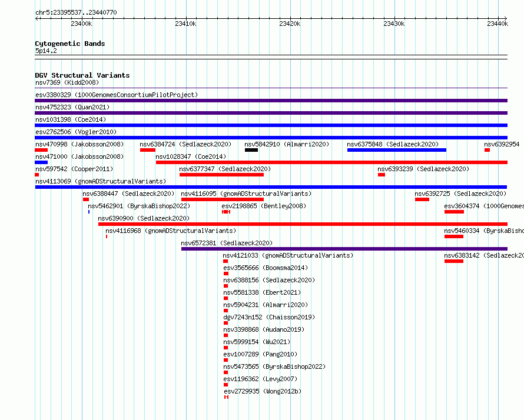Select the nsv4752323 (Quan2021) variant label
This screenshot has width=524, height=420.
tap(72, 107)
